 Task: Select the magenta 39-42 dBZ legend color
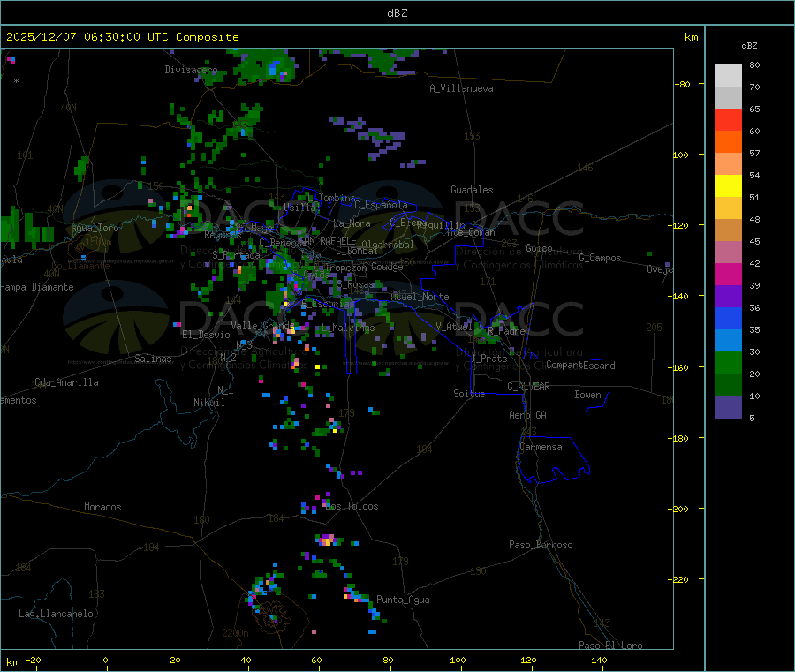pos(728,274)
